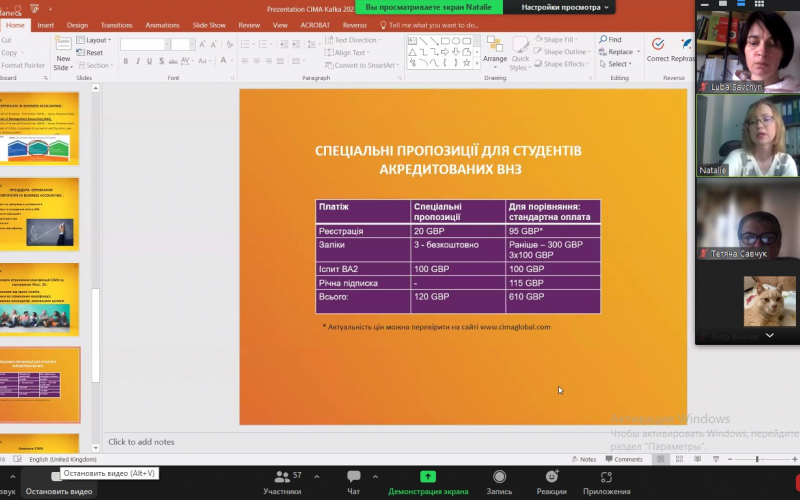Image resolution: width=800 pixels, height=500 pixels.
Task: Open Select dropdown in Editing group
Action: (615, 64)
